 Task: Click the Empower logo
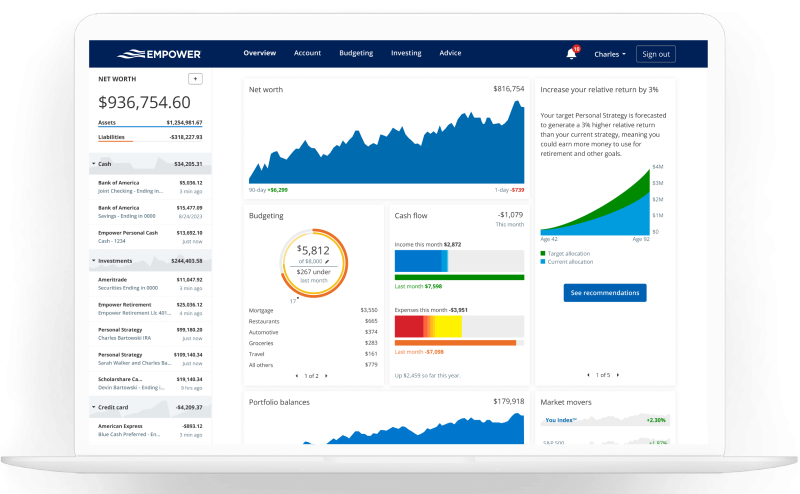(159, 54)
